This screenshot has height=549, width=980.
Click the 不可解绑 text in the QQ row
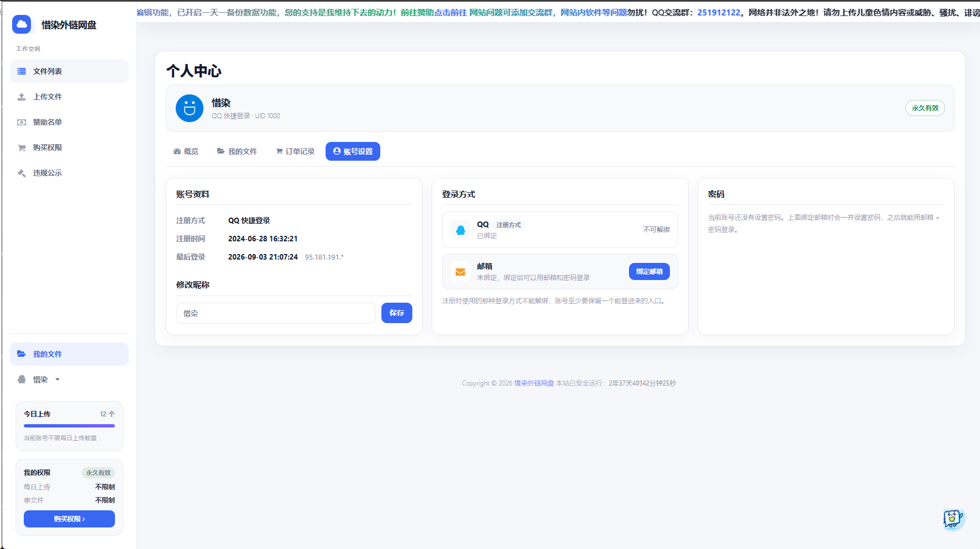657,230
